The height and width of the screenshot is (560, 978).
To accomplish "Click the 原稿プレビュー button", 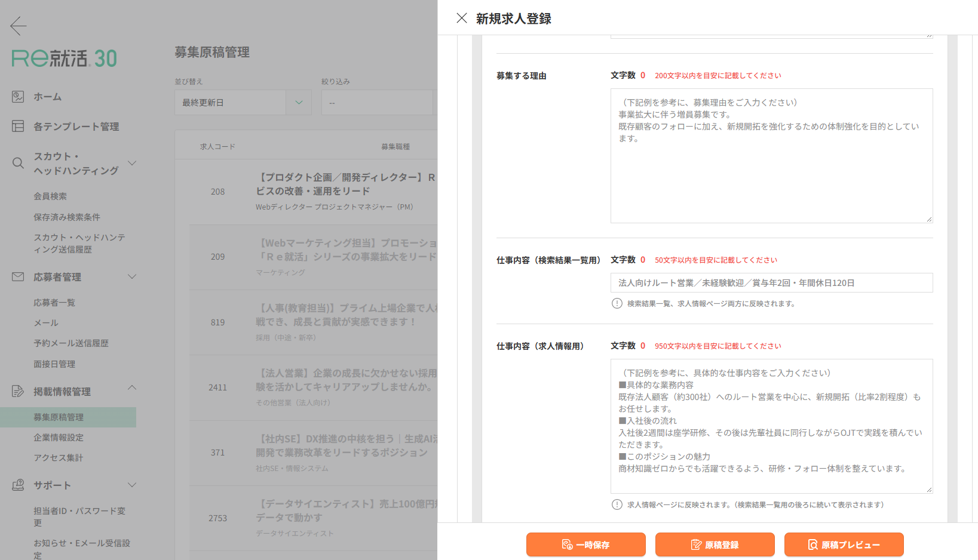I will 844,544.
